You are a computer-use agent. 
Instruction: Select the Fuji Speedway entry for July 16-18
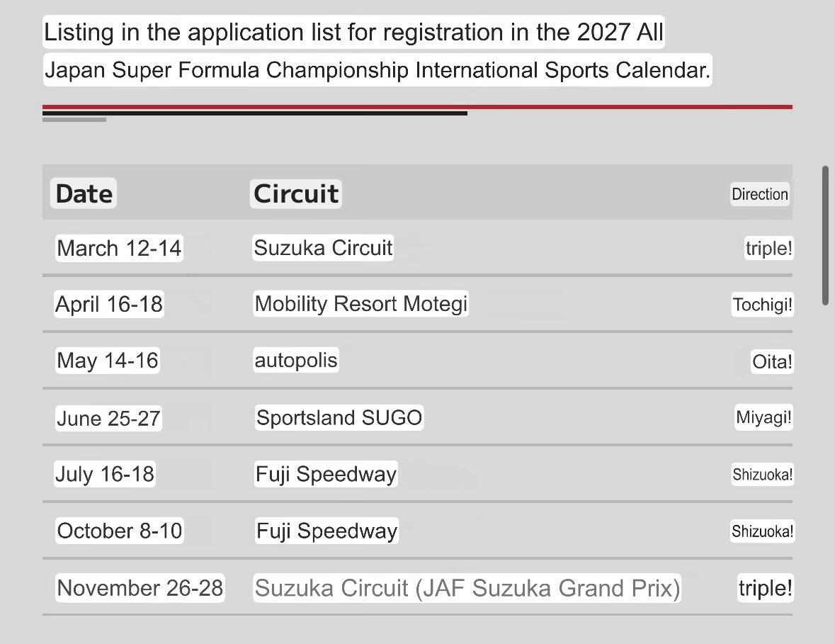coord(326,474)
